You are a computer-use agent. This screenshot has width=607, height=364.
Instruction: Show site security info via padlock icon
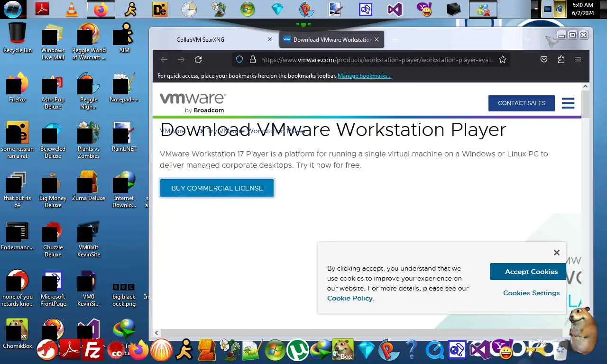[252, 59]
